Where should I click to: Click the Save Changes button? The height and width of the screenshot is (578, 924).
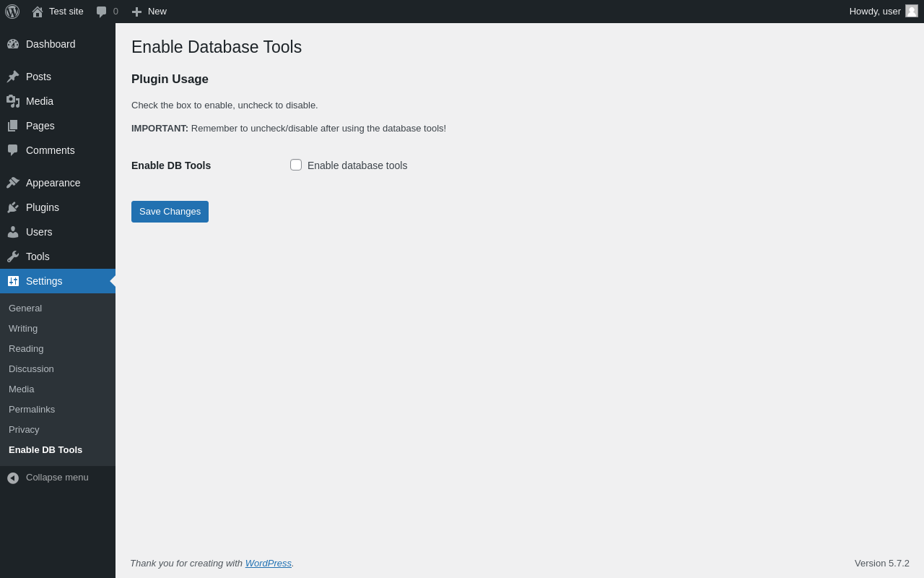pyautogui.click(x=170, y=212)
